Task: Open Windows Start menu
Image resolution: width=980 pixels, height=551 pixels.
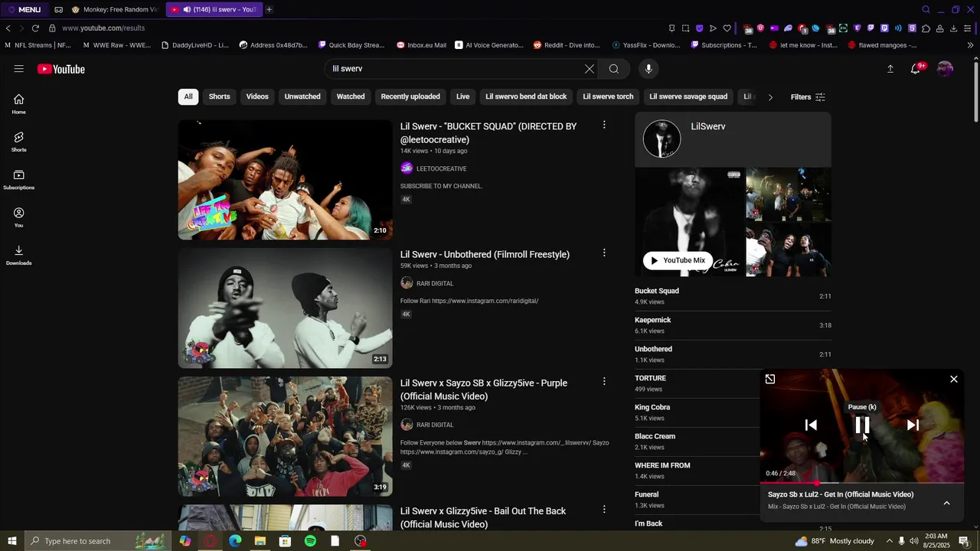Action: tap(12, 541)
